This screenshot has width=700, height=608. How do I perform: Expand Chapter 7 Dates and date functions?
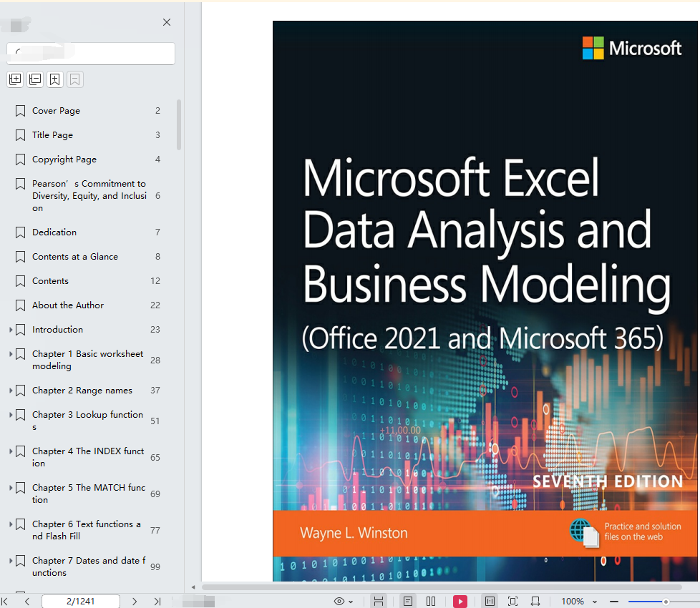tap(11, 560)
